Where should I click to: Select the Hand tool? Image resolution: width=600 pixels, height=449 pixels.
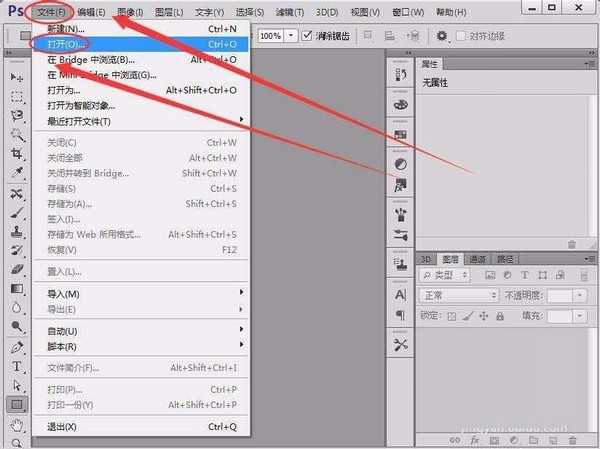coord(17,424)
